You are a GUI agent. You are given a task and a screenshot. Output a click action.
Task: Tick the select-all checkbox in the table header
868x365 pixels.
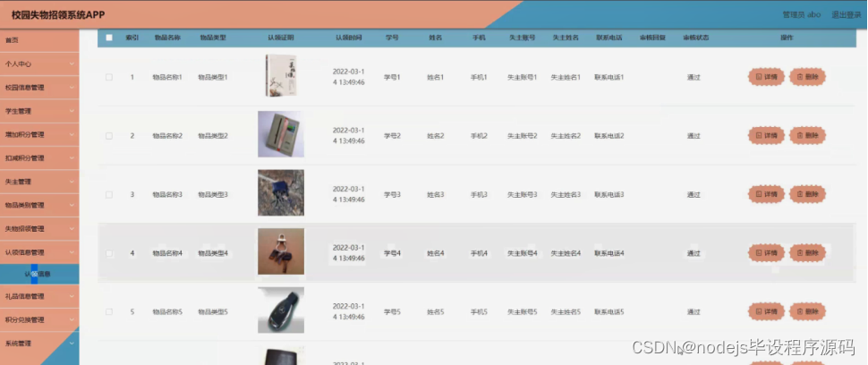(109, 38)
